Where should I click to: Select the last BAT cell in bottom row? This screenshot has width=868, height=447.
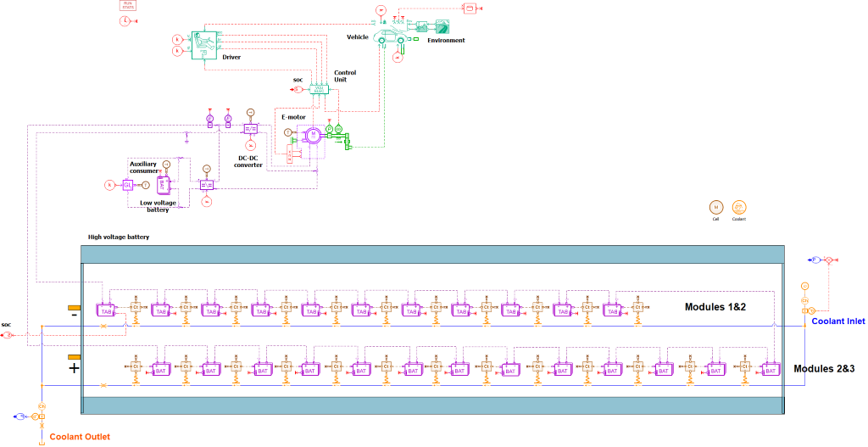pos(769,370)
